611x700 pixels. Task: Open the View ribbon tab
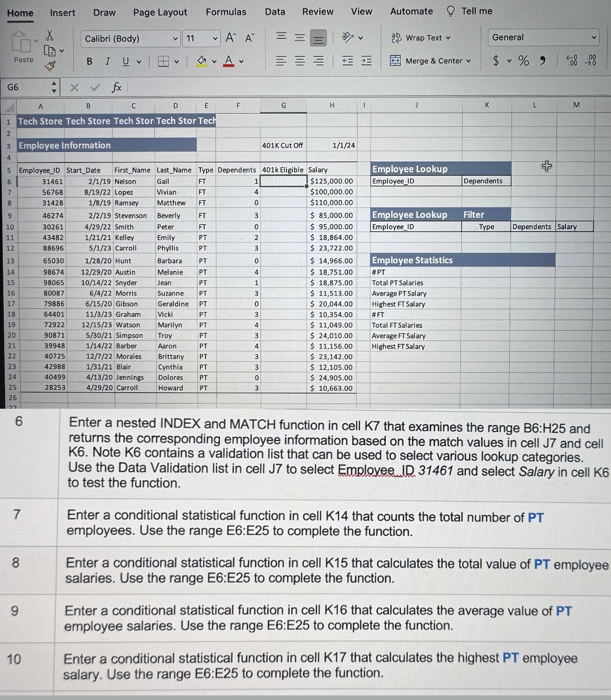pos(362,11)
